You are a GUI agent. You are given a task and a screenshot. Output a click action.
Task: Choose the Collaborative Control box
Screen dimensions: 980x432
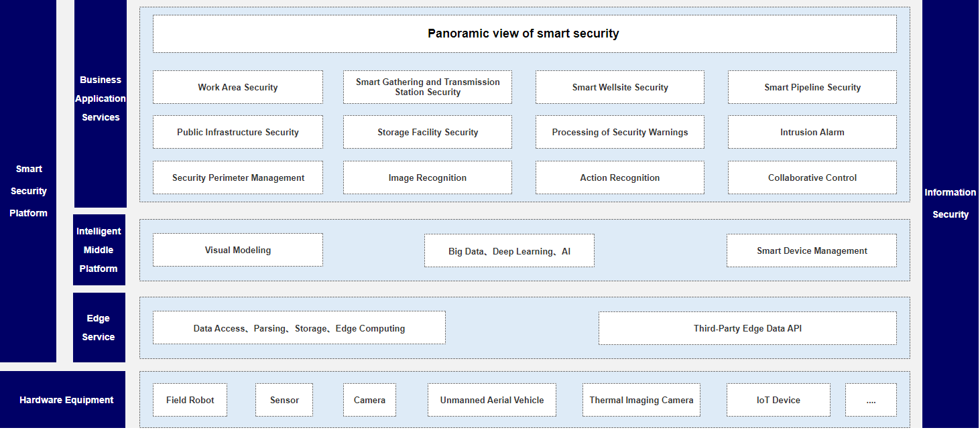click(x=812, y=177)
